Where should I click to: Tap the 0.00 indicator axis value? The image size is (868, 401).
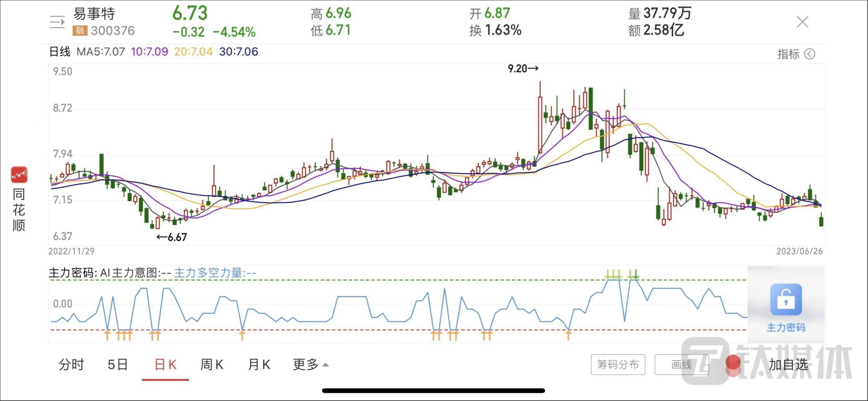[63, 304]
